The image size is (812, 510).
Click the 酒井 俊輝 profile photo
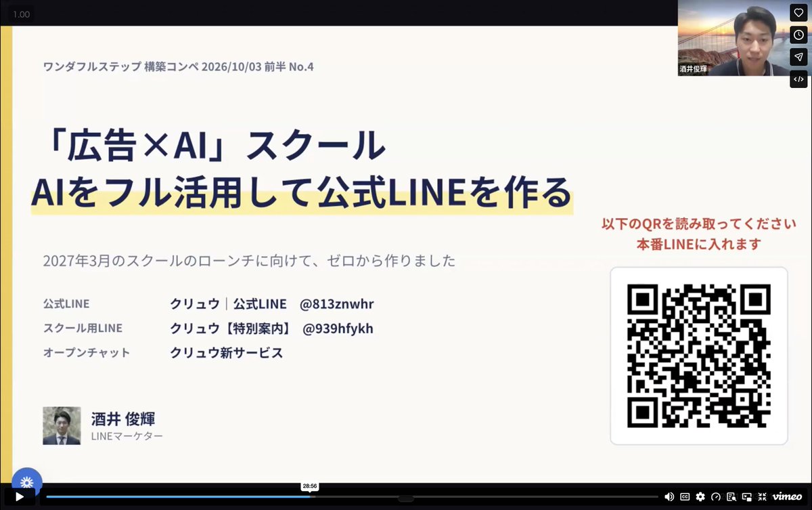62,425
